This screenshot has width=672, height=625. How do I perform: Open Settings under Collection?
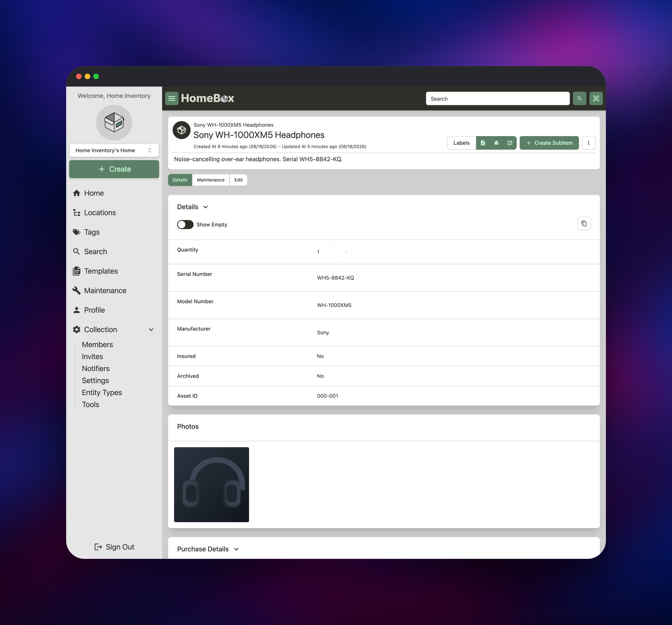(x=95, y=381)
